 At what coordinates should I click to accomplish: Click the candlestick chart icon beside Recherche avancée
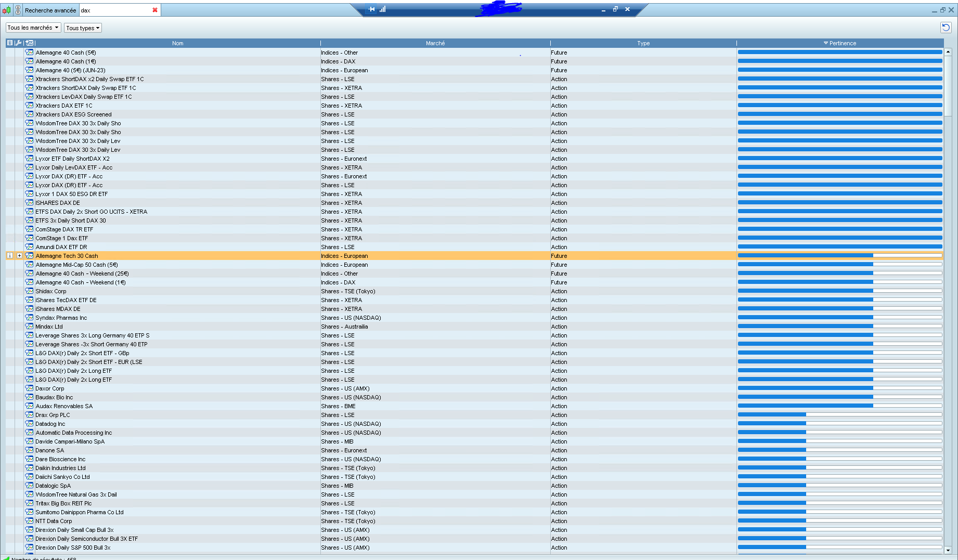(6, 10)
